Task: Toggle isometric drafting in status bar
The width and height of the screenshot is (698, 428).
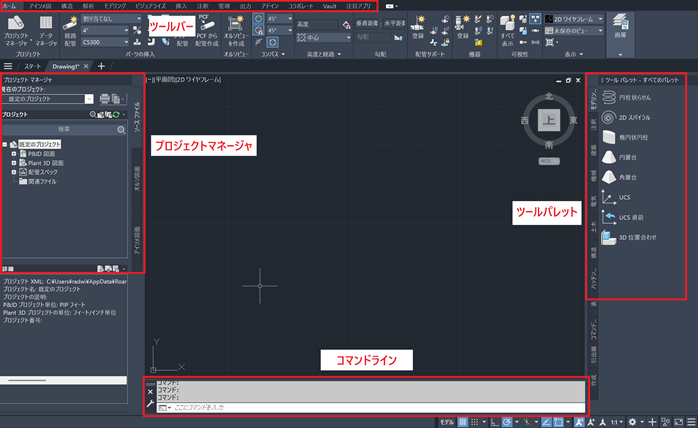Action: click(x=527, y=422)
